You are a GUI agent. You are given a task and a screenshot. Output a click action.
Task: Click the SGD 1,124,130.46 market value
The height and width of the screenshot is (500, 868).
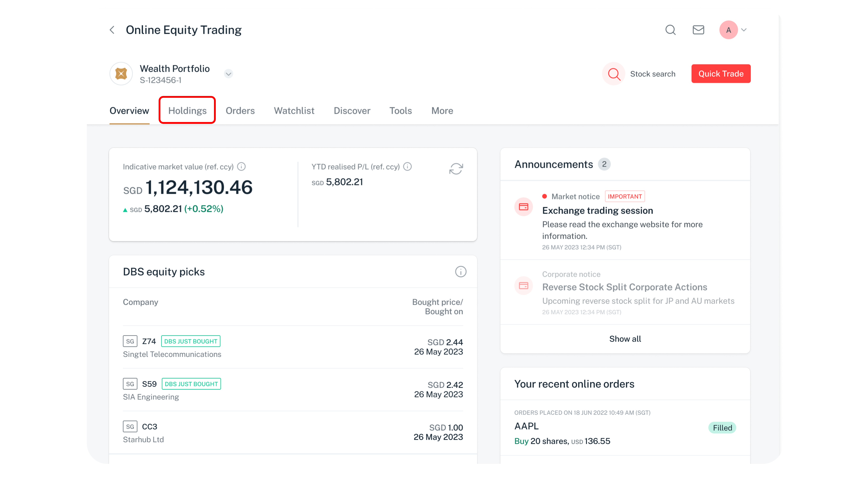[188, 187]
